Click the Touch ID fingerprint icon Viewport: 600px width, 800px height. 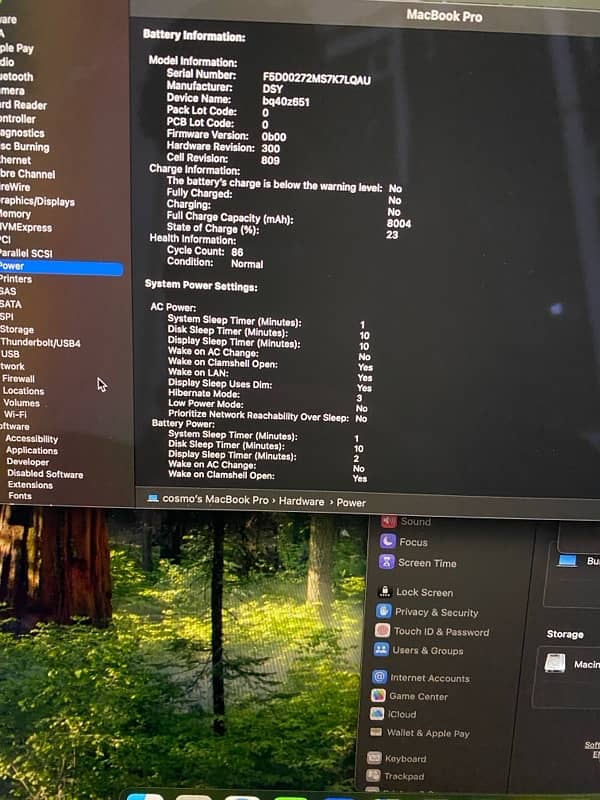pyautogui.click(x=383, y=631)
